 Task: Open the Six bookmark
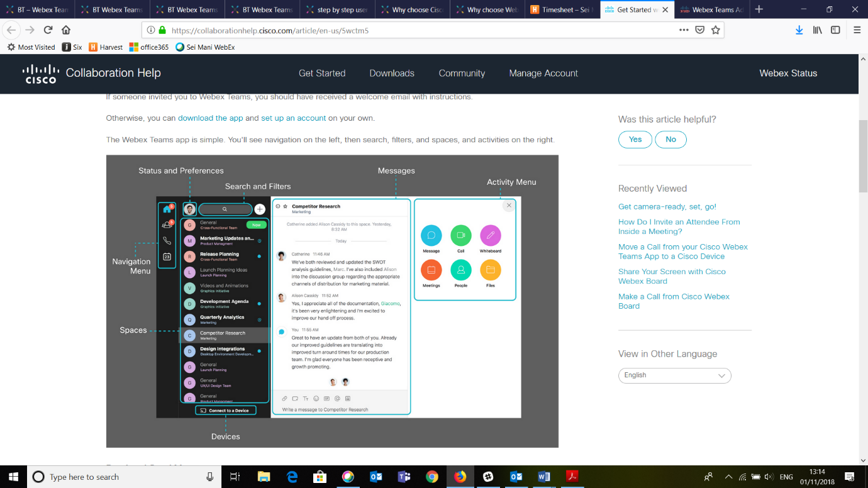pos(72,47)
